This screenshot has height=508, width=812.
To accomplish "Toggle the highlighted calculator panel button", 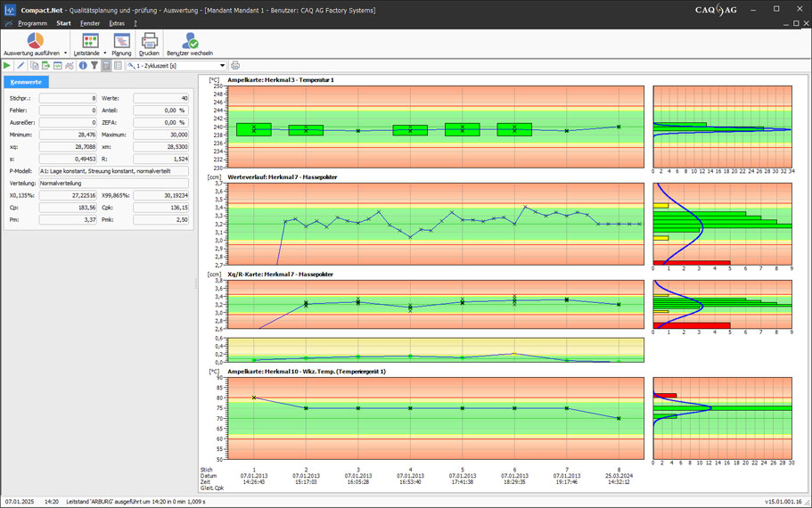I will pyautogui.click(x=106, y=66).
